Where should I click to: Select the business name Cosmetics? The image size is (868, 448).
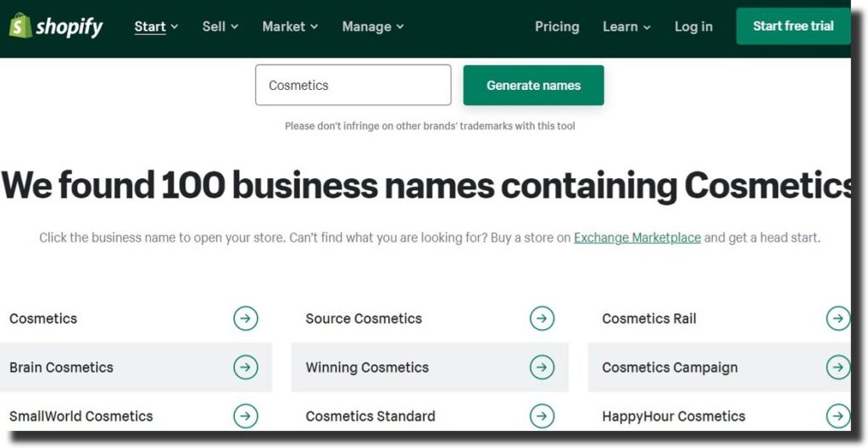(43, 318)
